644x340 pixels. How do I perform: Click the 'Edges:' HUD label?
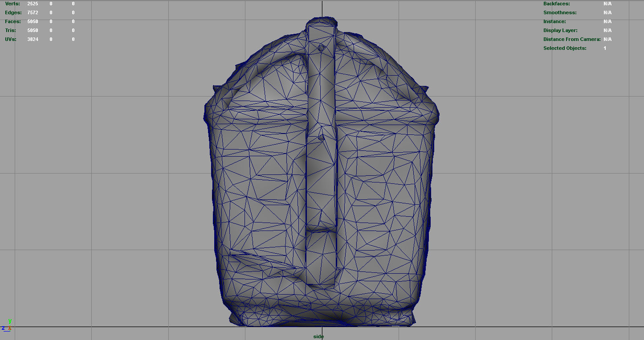click(x=13, y=12)
